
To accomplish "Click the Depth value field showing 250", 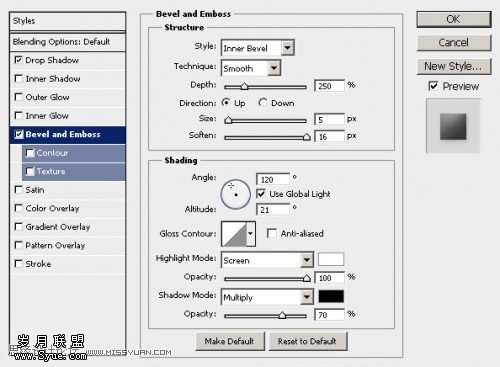I will pyautogui.click(x=329, y=86).
